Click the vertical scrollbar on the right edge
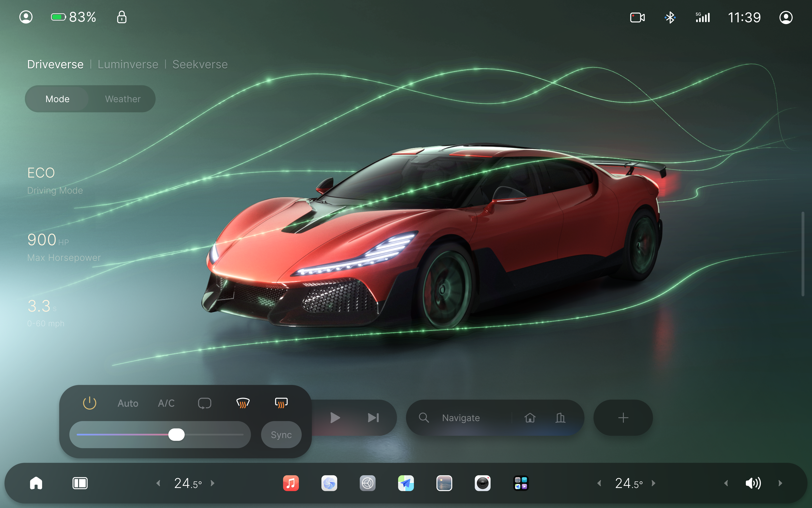Viewport: 812px width, 508px height. [803, 254]
